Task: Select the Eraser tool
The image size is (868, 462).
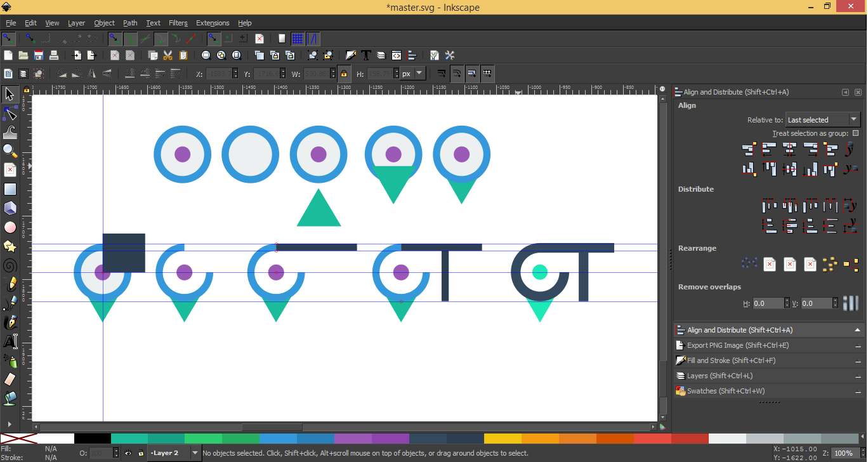Action: [10, 379]
